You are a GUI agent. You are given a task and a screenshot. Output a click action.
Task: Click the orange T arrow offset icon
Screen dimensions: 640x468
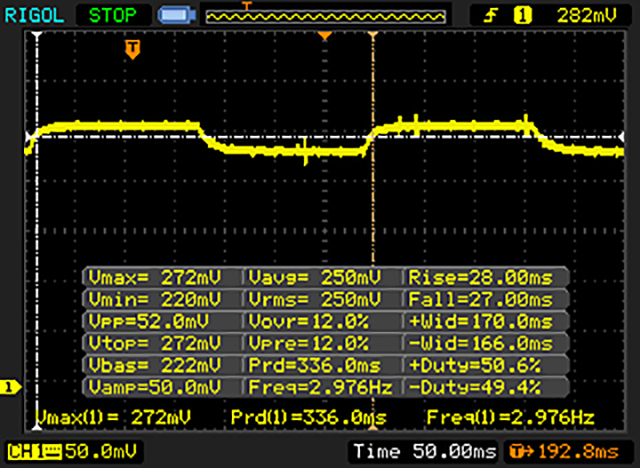click(x=521, y=452)
